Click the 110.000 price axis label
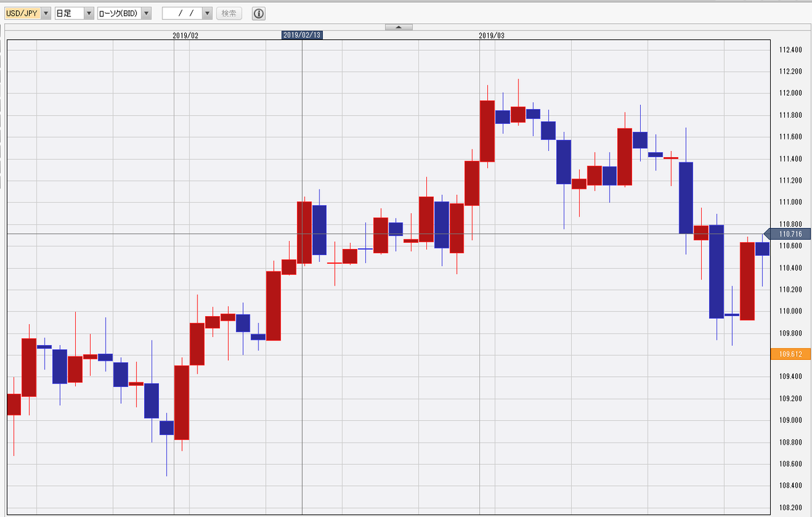The height and width of the screenshot is (517, 812). click(790, 311)
